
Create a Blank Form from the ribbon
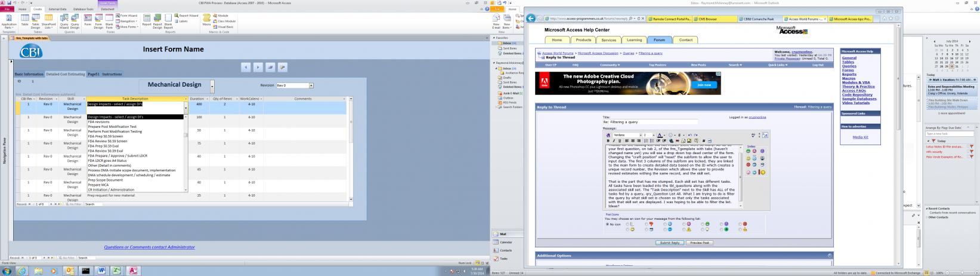click(109, 22)
